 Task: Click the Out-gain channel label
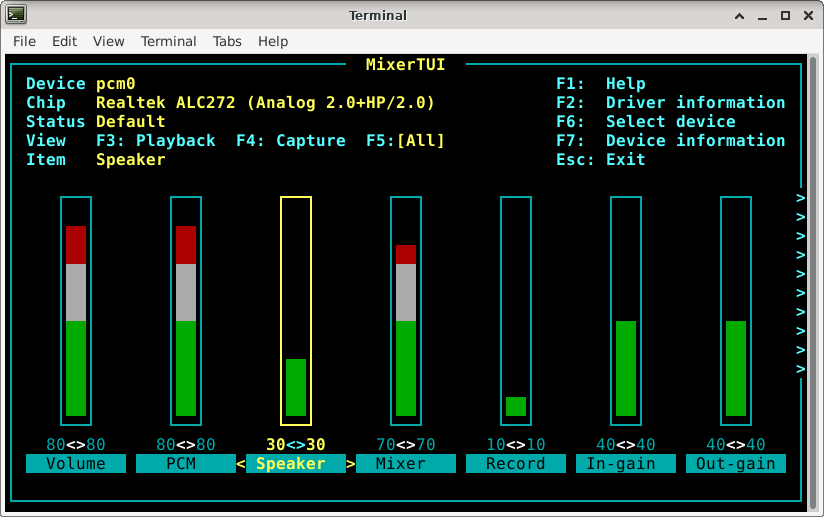click(736, 464)
